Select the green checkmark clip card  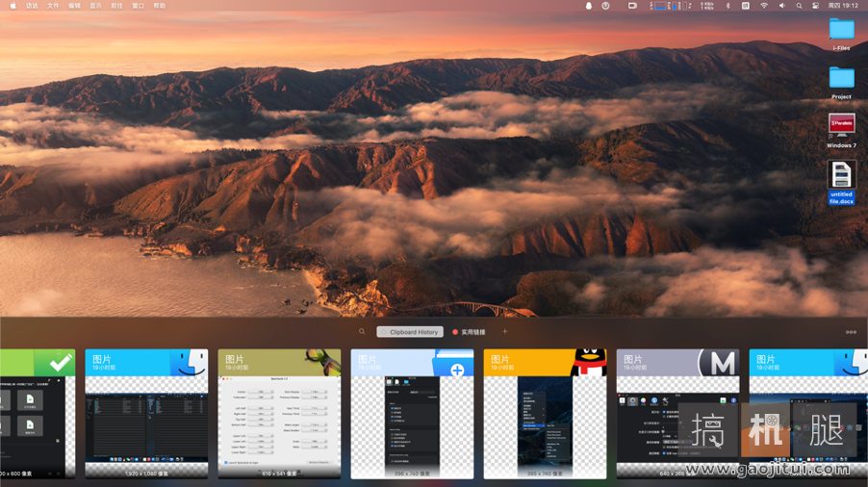click(x=38, y=414)
